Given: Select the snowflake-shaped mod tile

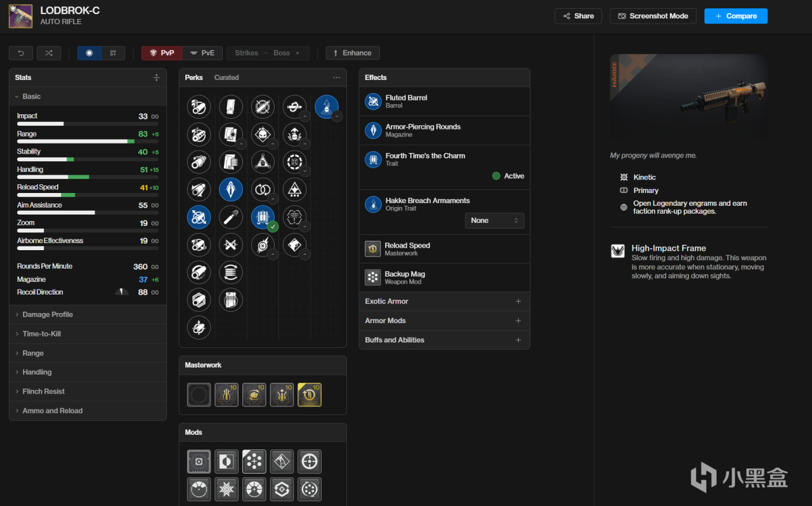Looking at the screenshot, I should point(226,489).
